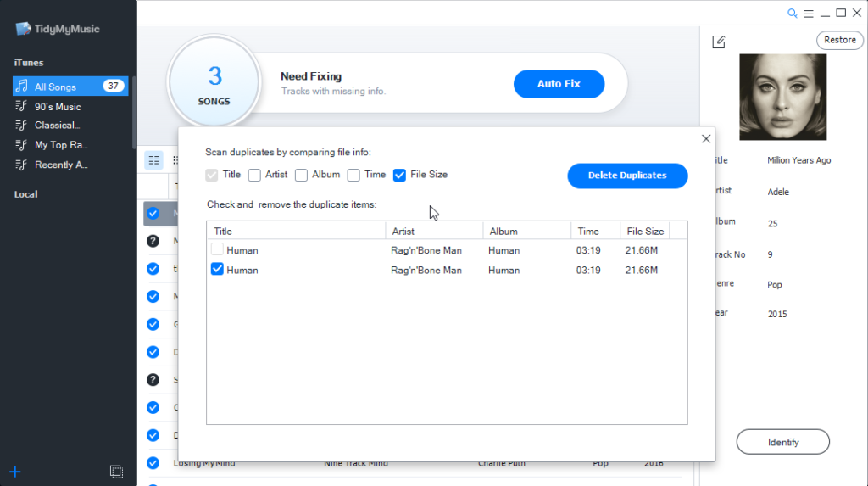868x486 pixels.
Task: Click the TidyMyMusic logo icon
Action: [23, 29]
